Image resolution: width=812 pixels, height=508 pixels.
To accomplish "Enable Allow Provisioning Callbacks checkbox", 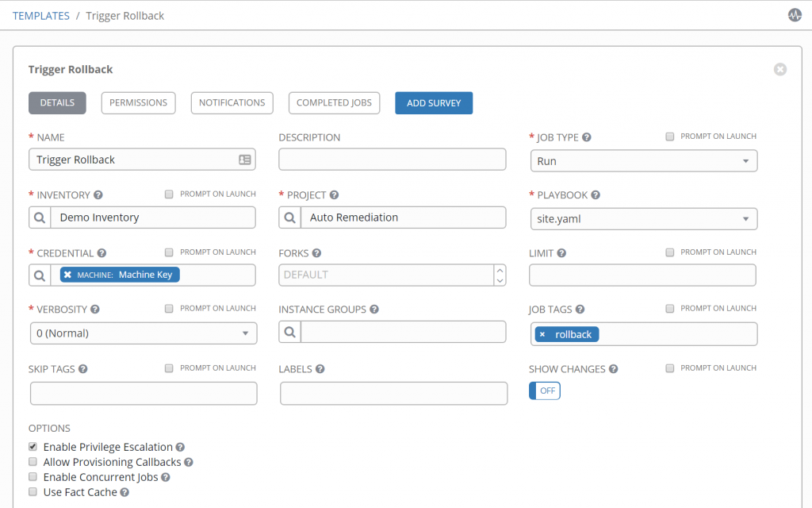I will pyautogui.click(x=33, y=462).
